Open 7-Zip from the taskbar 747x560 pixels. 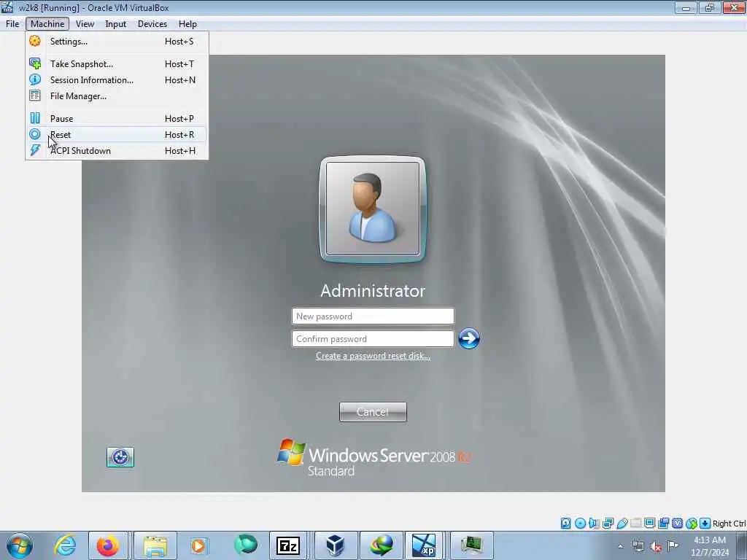coord(287,545)
